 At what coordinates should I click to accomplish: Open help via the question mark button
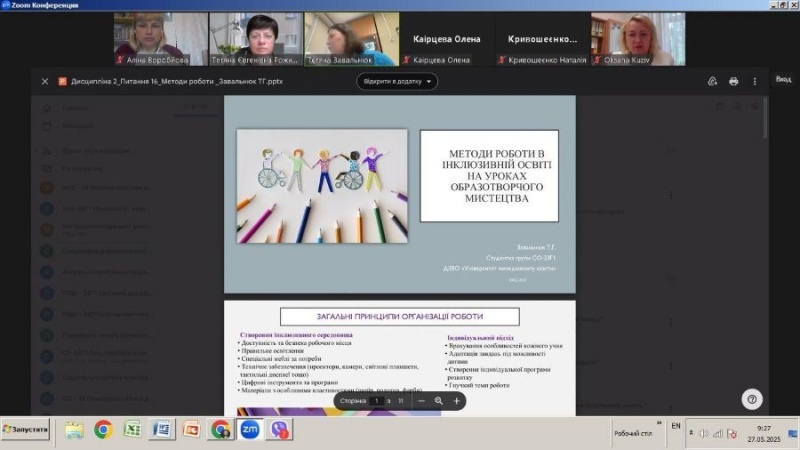pos(751,399)
